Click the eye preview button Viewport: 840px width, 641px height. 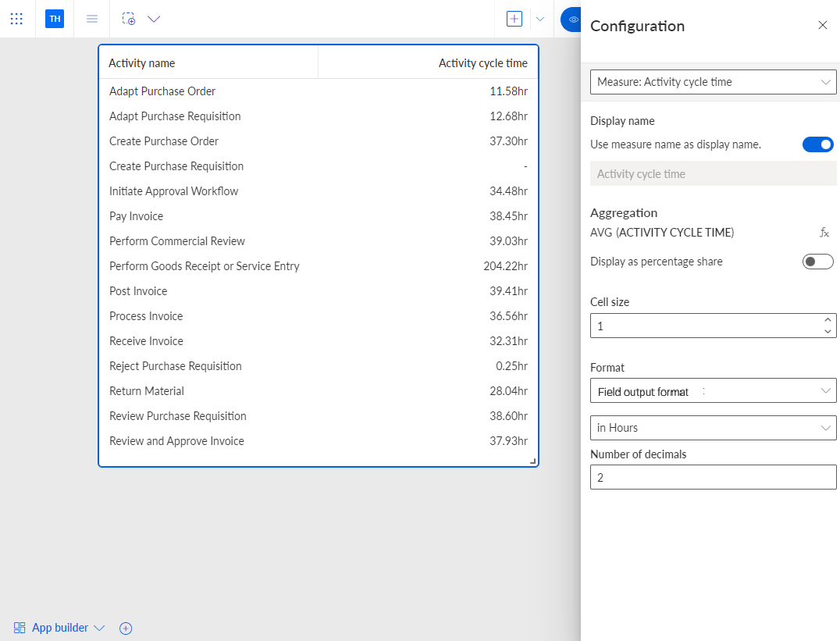tap(572, 20)
